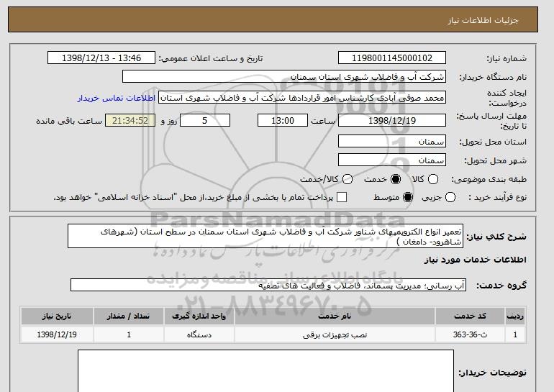The width and height of the screenshot is (554, 392).
Task: Click the request creator name field
Action: click(x=302, y=98)
